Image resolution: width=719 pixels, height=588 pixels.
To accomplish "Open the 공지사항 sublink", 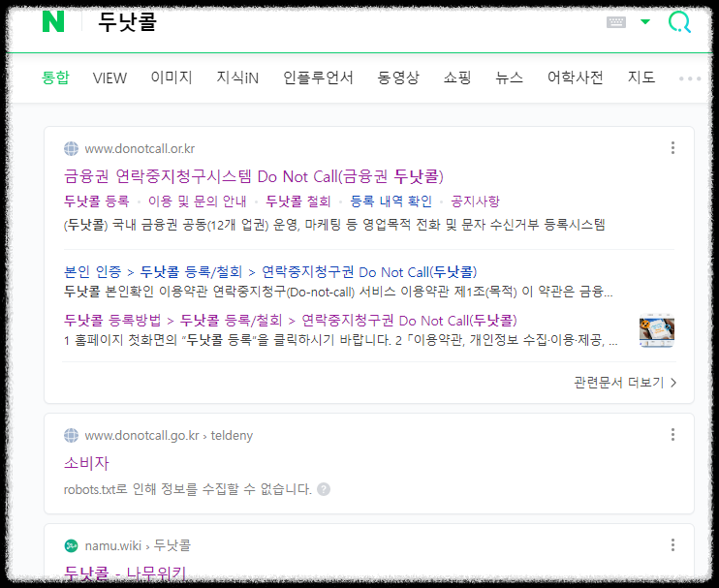I will tap(475, 201).
